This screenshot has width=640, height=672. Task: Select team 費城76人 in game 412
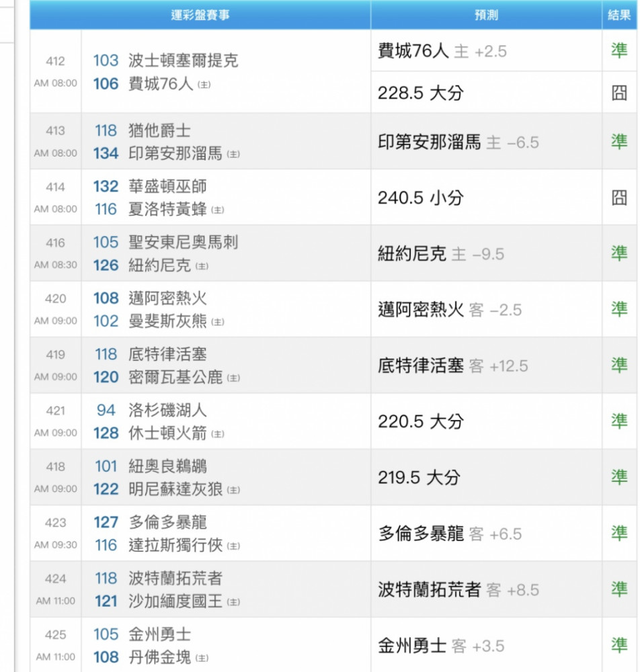(161, 83)
